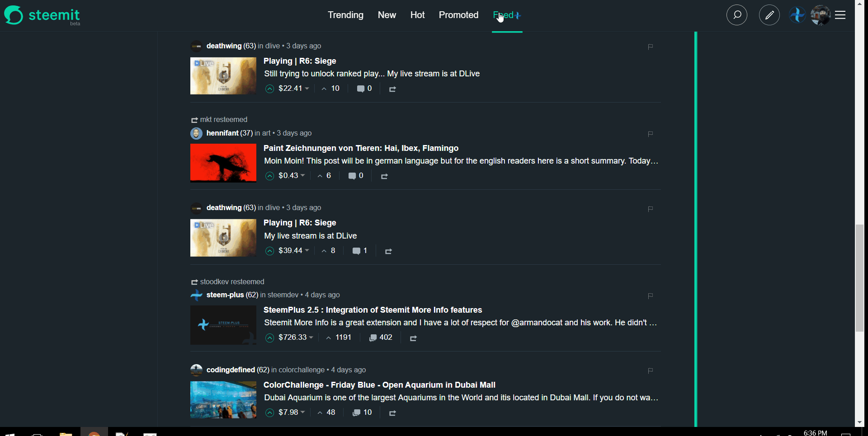Viewport: 868px width, 436px height.
Task: Upvote the ColorChallenge Friday Blue post
Action: (x=270, y=413)
